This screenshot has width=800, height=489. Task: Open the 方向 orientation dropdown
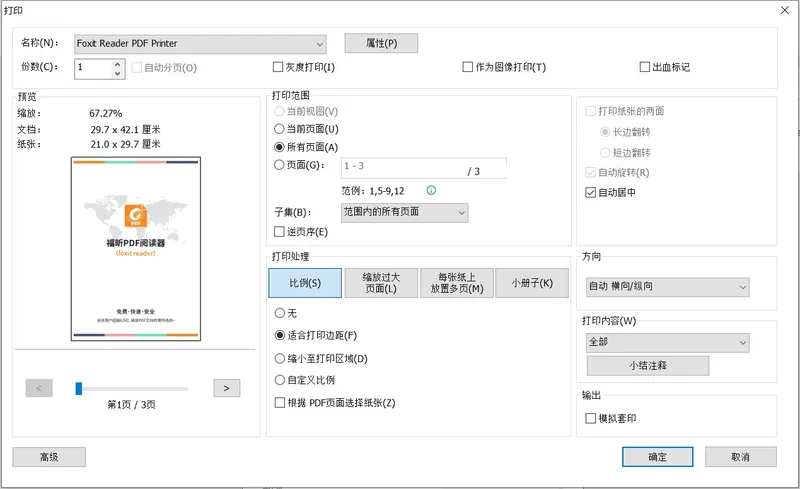click(667, 286)
